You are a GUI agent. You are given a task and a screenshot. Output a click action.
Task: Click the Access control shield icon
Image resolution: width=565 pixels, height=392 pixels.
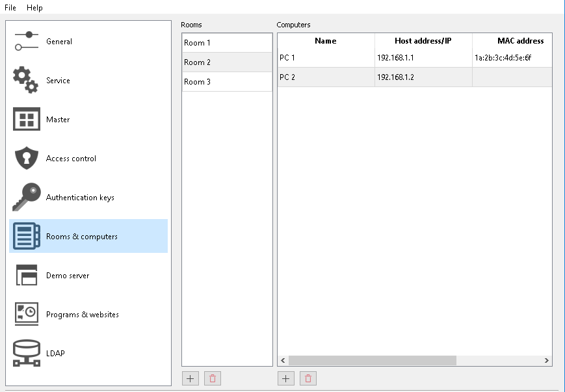[26, 158]
